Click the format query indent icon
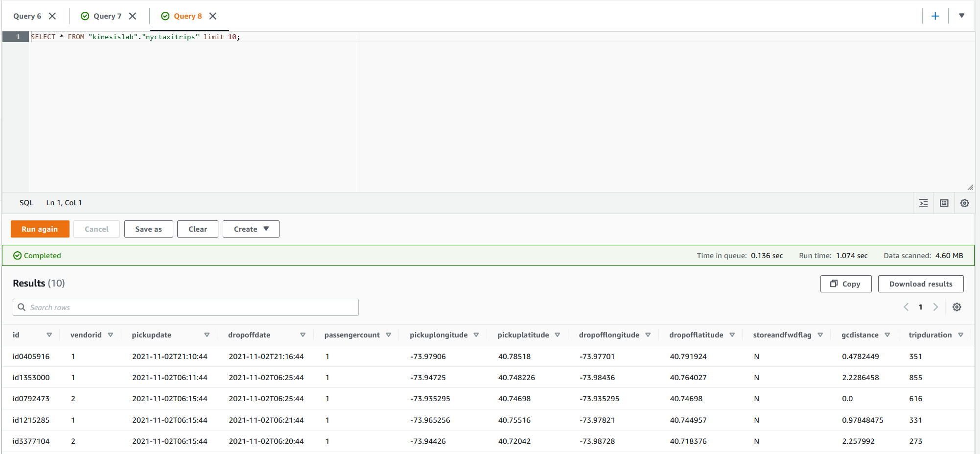This screenshot has height=454, width=980. pos(923,203)
